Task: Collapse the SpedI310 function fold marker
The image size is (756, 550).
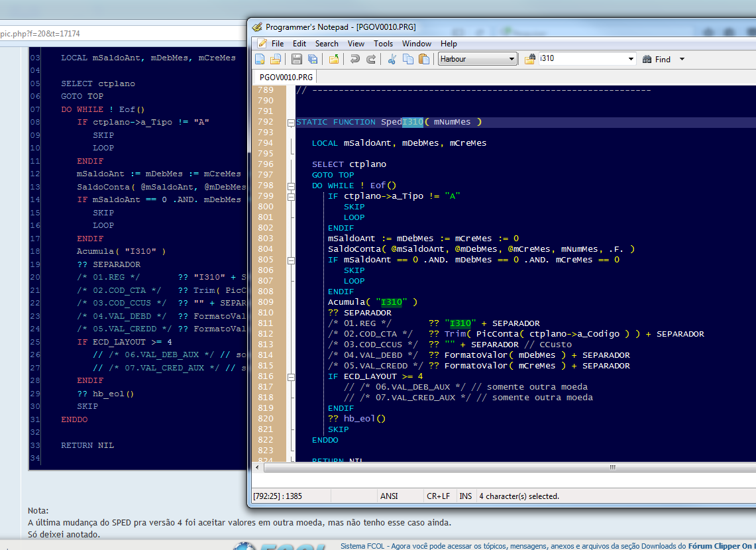Action: pyautogui.click(x=291, y=123)
